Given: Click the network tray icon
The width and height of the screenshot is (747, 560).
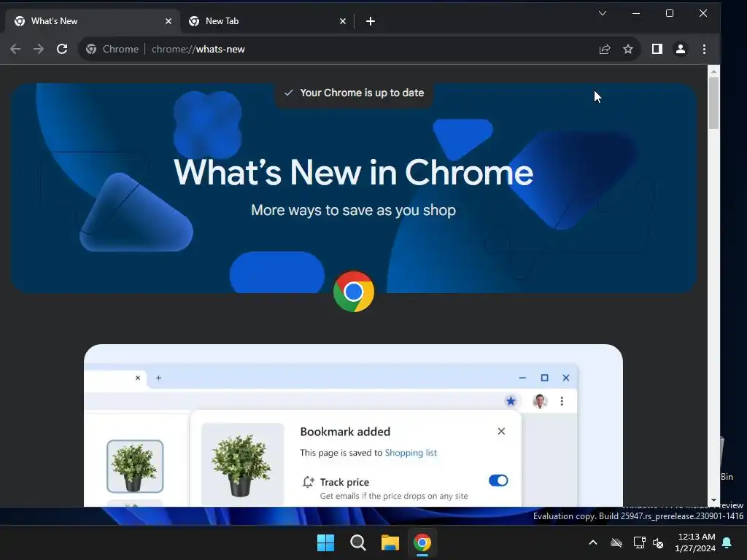Looking at the screenshot, I should point(639,542).
